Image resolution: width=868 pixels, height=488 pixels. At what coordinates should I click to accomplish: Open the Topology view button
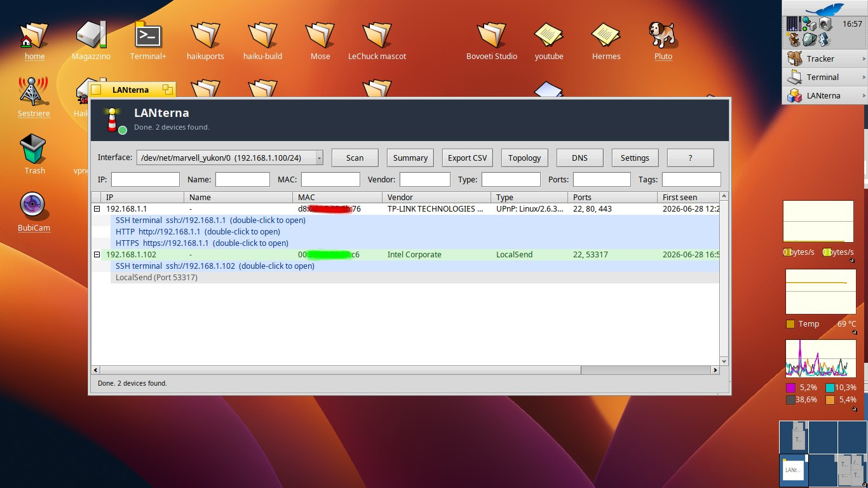click(524, 158)
